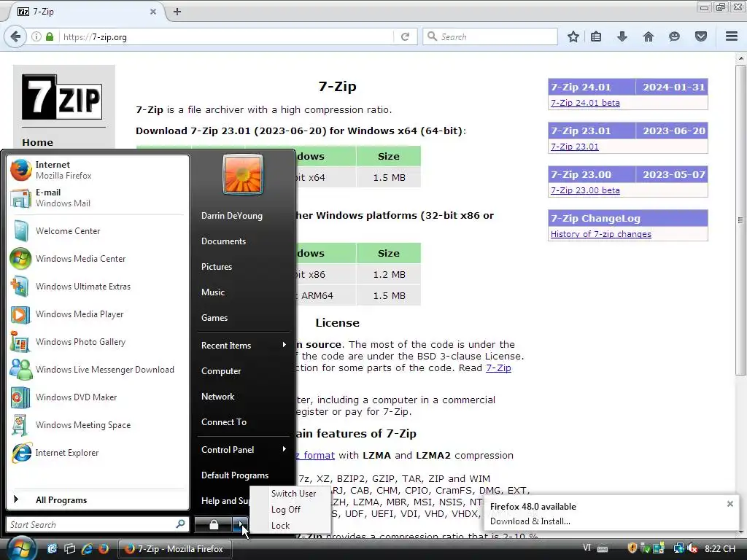Start Windows Media Player

click(x=98, y=314)
